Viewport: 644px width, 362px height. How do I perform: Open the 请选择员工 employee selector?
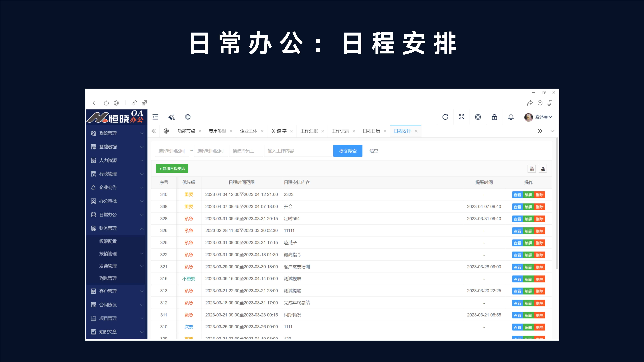point(246,151)
